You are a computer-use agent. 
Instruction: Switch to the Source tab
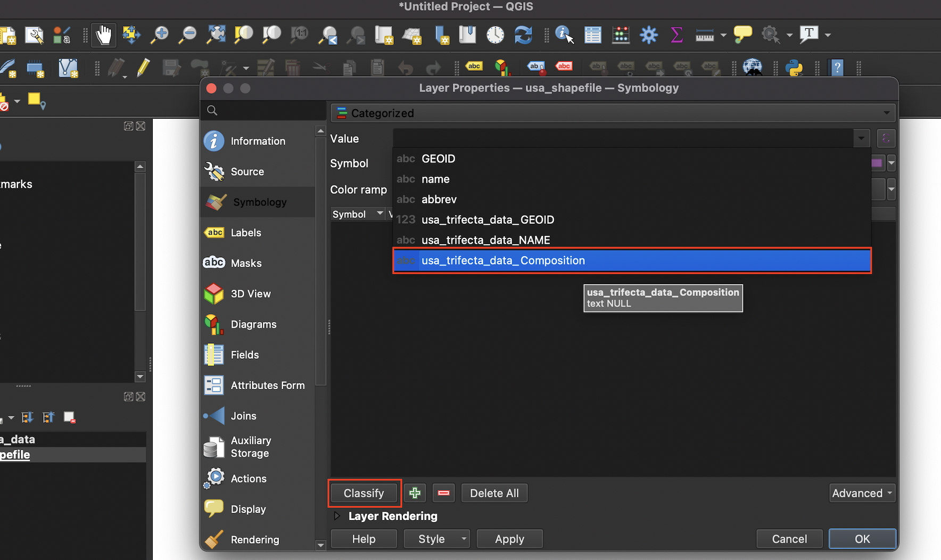247,171
